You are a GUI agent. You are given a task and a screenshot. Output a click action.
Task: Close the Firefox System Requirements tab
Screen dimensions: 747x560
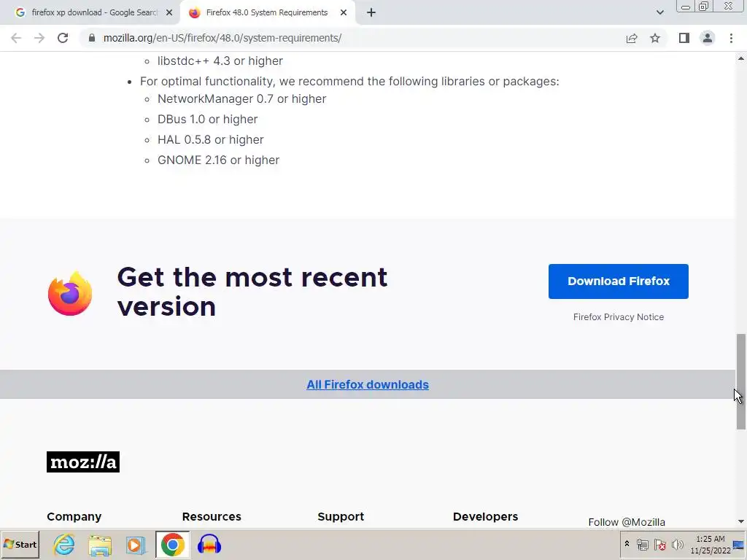pos(344,13)
